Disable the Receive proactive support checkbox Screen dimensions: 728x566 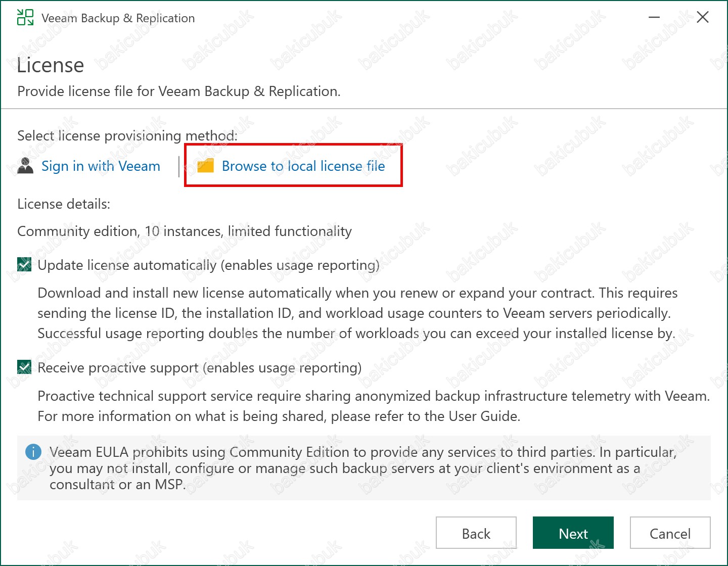tap(24, 367)
